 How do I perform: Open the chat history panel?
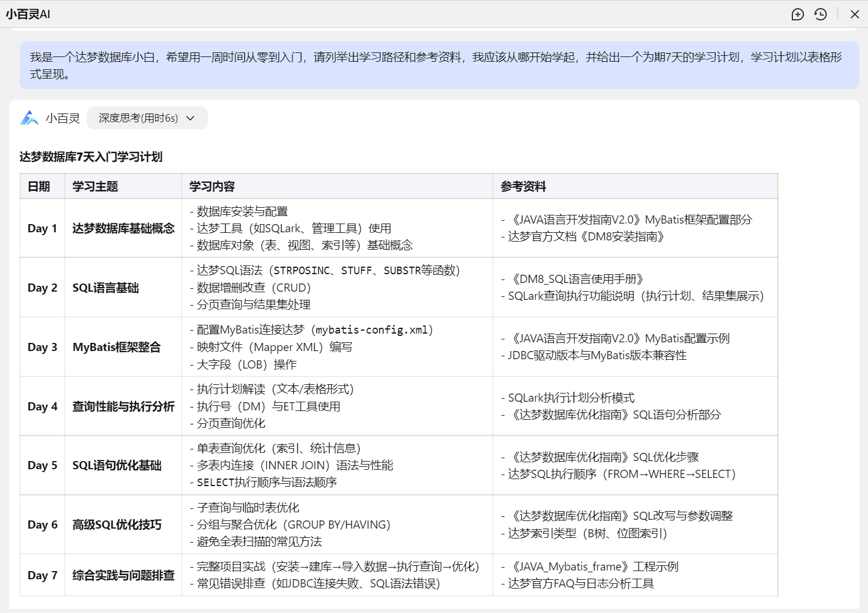[x=820, y=14]
